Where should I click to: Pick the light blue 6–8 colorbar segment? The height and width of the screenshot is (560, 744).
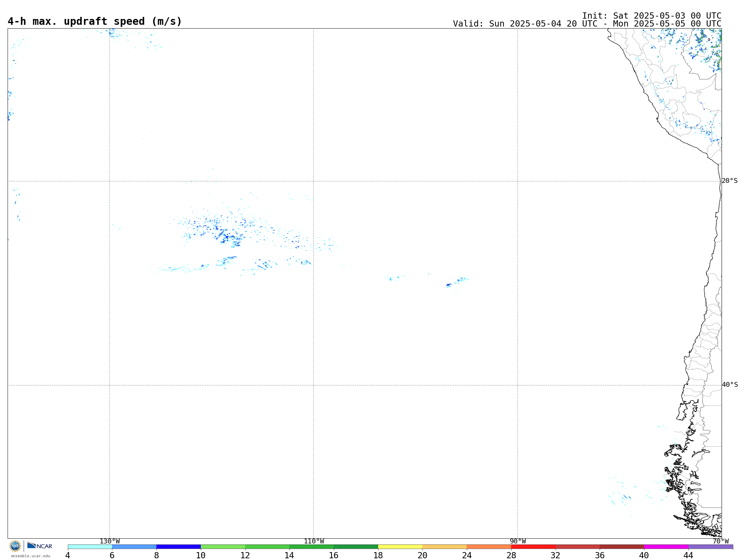coord(134,547)
